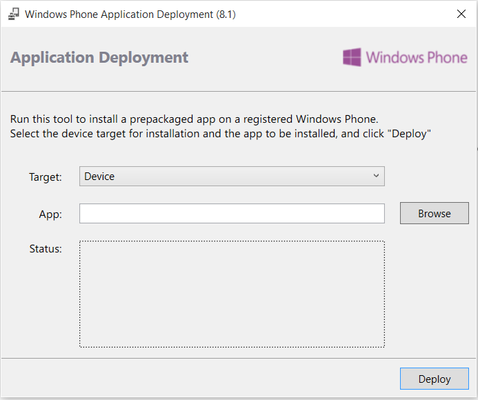Open the Target device dropdown
The height and width of the screenshot is (400, 478).
(x=232, y=176)
